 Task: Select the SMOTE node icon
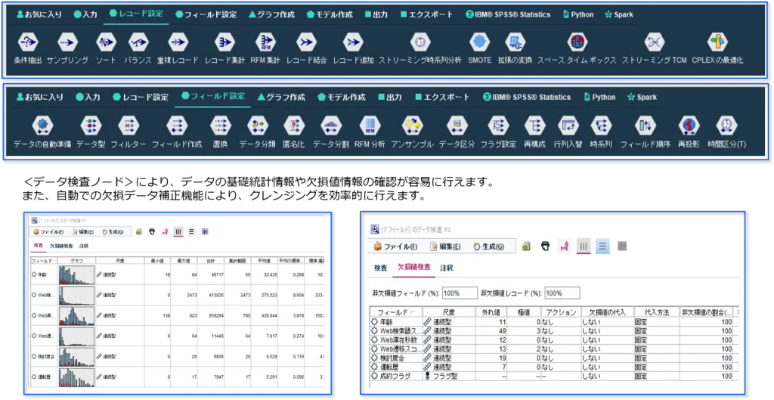pyautogui.click(x=479, y=42)
